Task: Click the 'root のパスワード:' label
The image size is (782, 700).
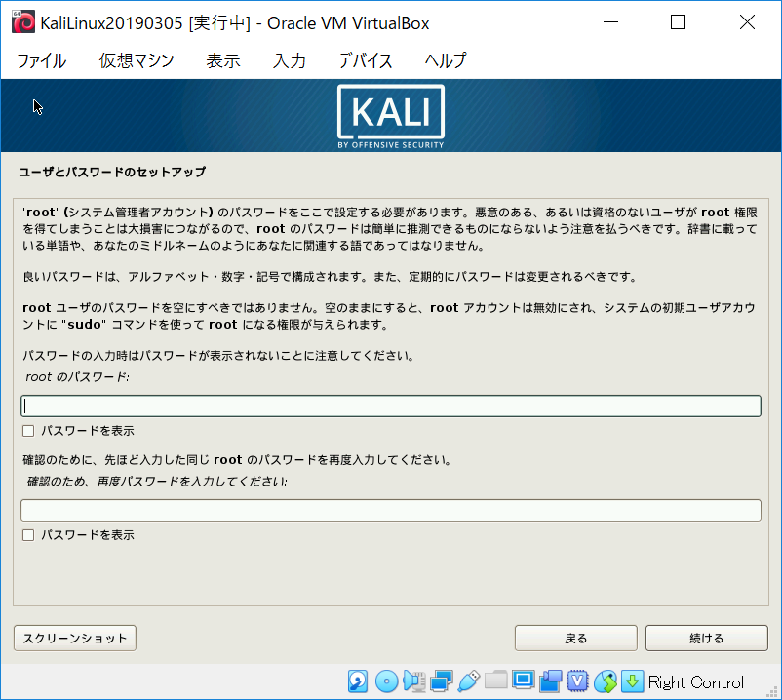Action: pos(77,377)
